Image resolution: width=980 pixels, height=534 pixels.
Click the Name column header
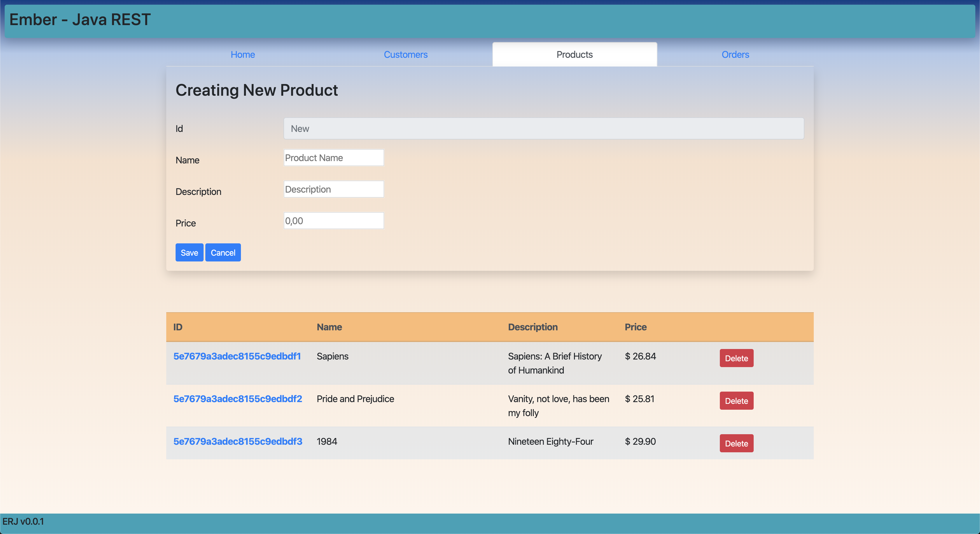tap(330, 327)
